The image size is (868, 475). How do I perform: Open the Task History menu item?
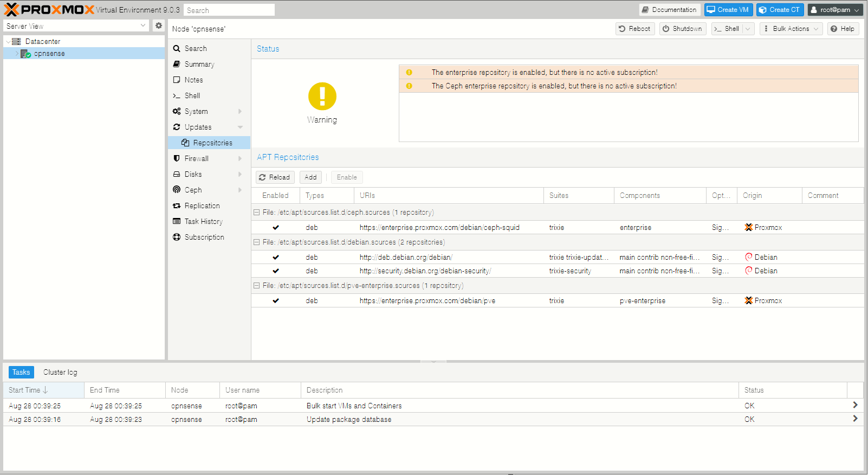click(209, 221)
